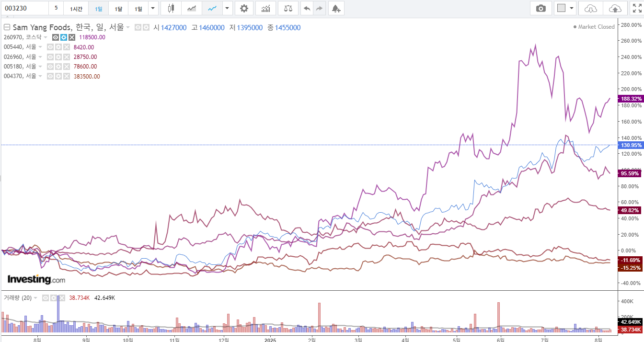Viewport: 644px width, 342px height.
Task: Add a price alert with bell icon
Action: point(336,8)
